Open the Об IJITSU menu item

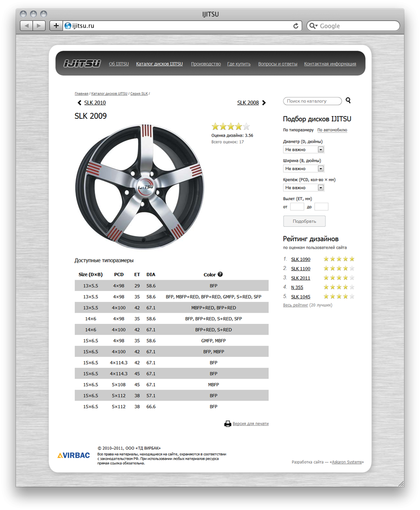coord(119,64)
